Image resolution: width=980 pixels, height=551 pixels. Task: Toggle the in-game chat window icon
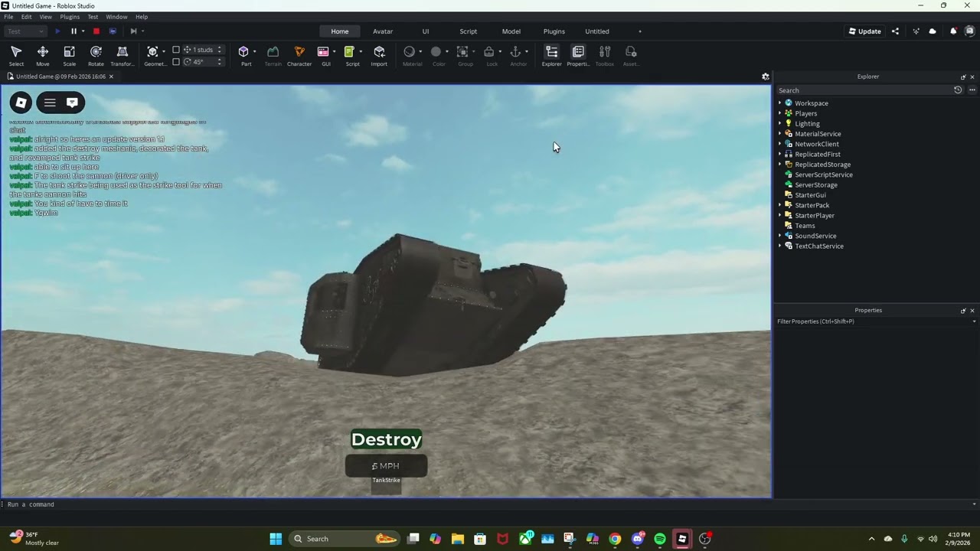click(72, 103)
